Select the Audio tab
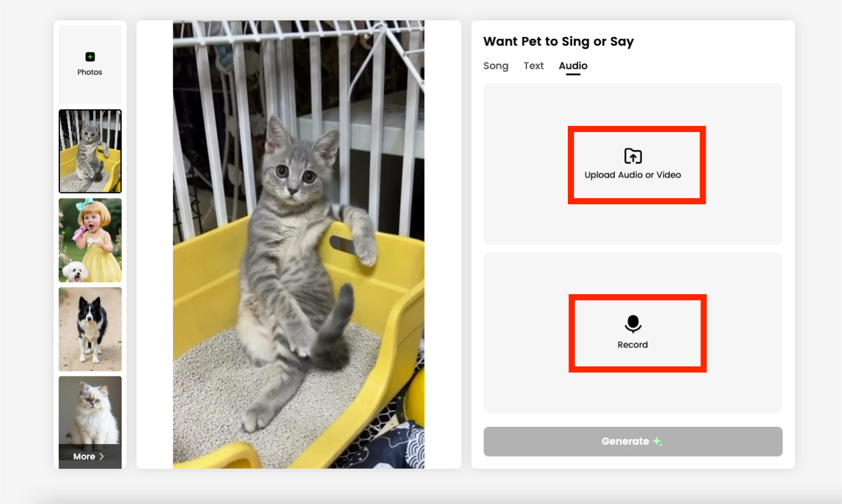The width and height of the screenshot is (842, 504). click(x=573, y=66)
